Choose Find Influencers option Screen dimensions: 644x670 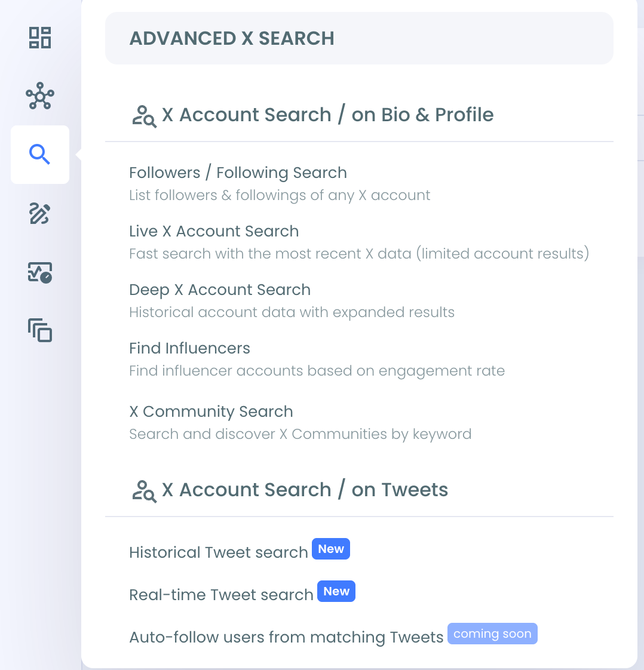click(190, 348)
